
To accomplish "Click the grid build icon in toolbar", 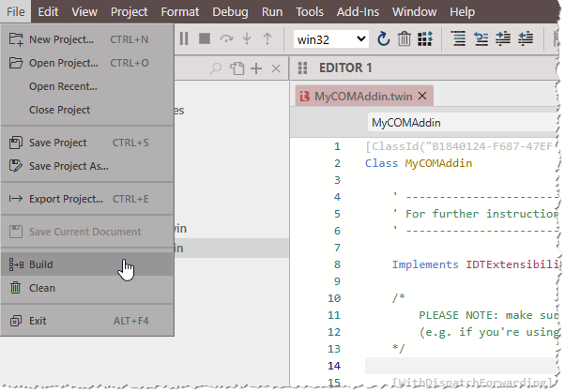I will coord(425,38).
